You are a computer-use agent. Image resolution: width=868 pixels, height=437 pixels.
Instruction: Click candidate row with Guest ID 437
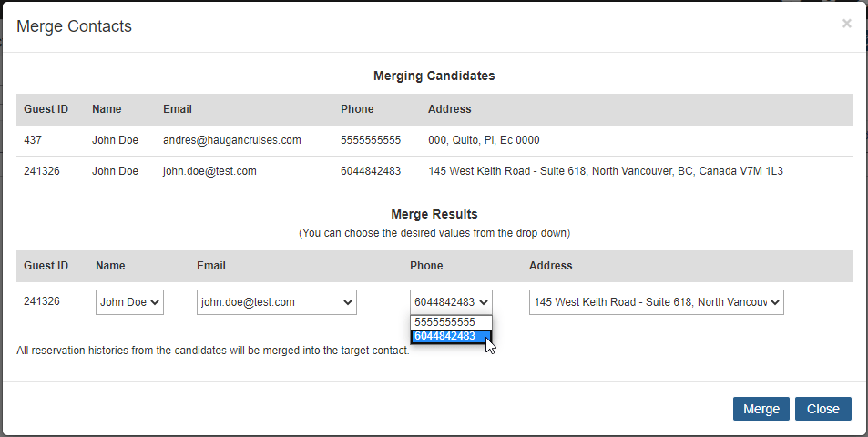point(34,140)
